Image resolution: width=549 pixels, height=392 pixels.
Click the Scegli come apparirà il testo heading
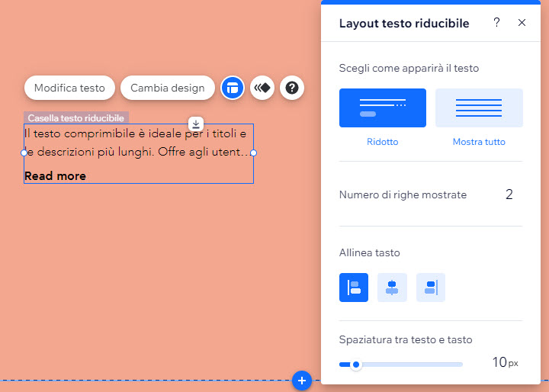tap(409, 68)
